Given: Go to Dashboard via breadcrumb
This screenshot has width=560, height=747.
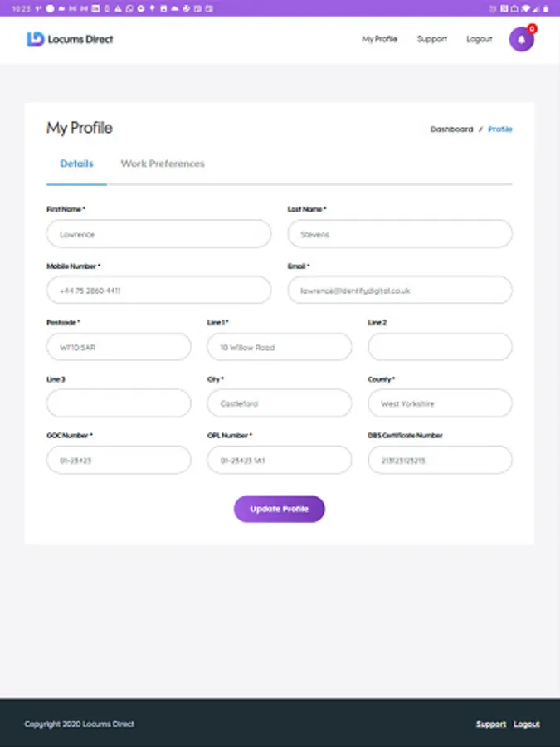Looking at the screenshot, I should click(x=451, y=129).
